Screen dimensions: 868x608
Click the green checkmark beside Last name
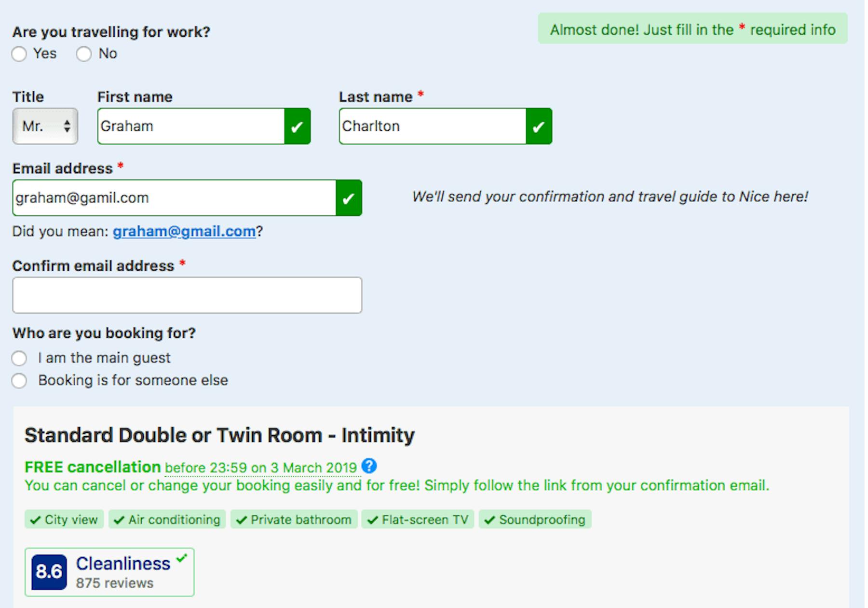[539, 126]
